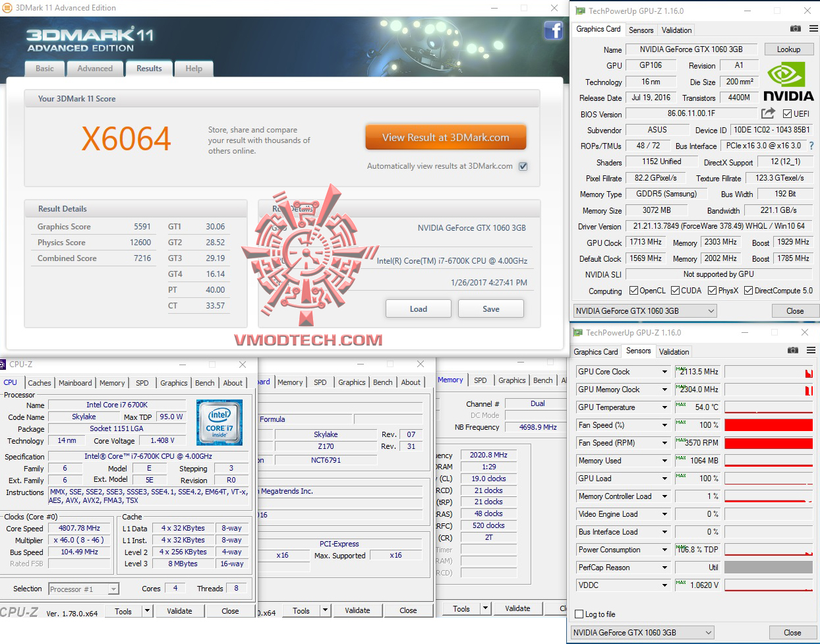Click the CPU-Z title bar icon
Image resolution: width=820 pixels, height=644 pixels.
3,365
